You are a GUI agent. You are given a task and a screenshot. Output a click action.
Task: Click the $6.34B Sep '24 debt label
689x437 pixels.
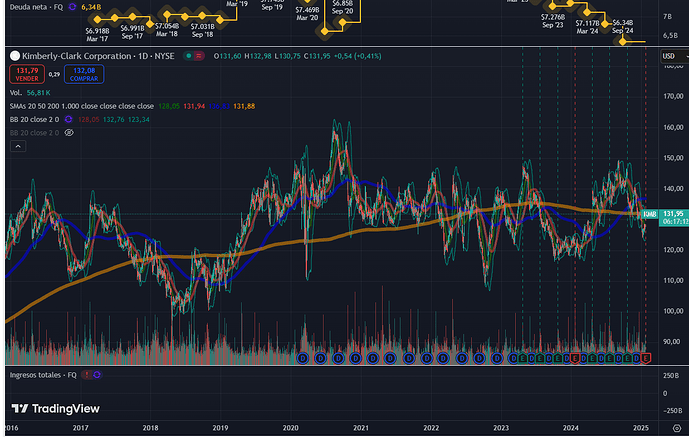tap(623, 26)
